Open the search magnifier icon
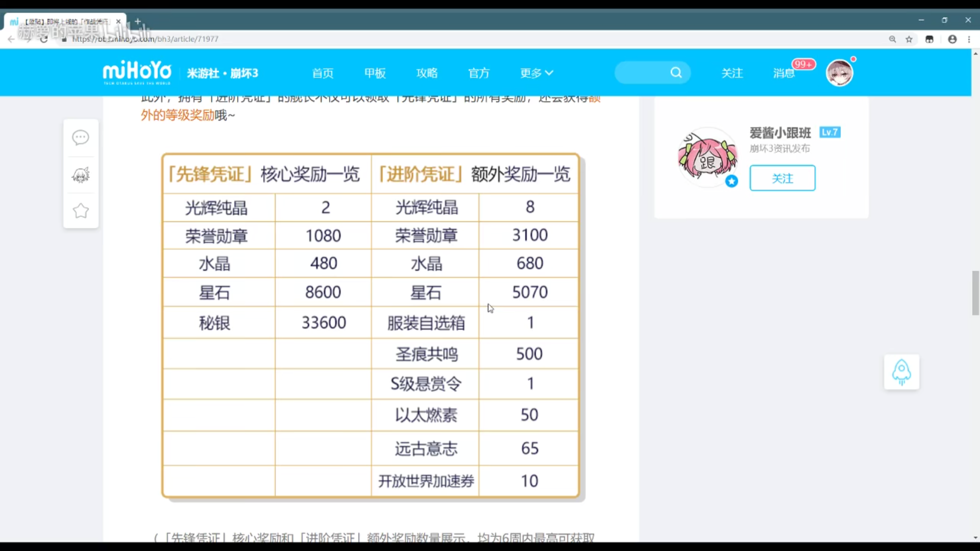The width and height of the screenshot is (980, 551). tap(676, 72)
